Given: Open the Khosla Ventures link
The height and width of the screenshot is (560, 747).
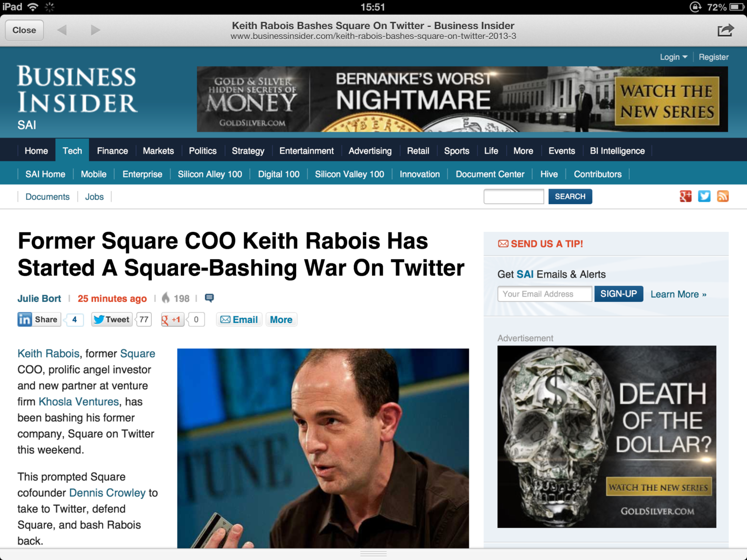Looking at the screenshot, I should click(x=79, y=402).
